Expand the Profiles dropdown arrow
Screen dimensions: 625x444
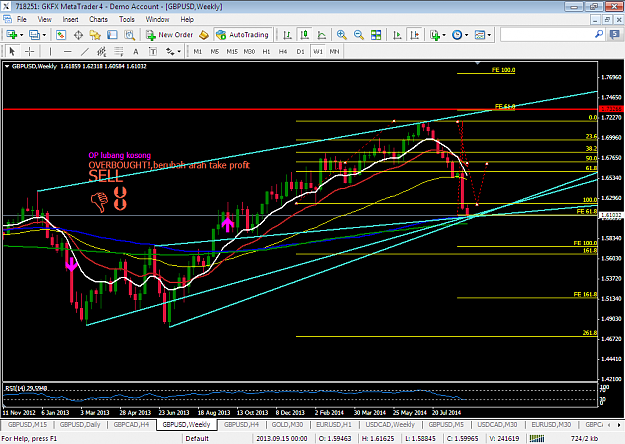tap(44, 35)
